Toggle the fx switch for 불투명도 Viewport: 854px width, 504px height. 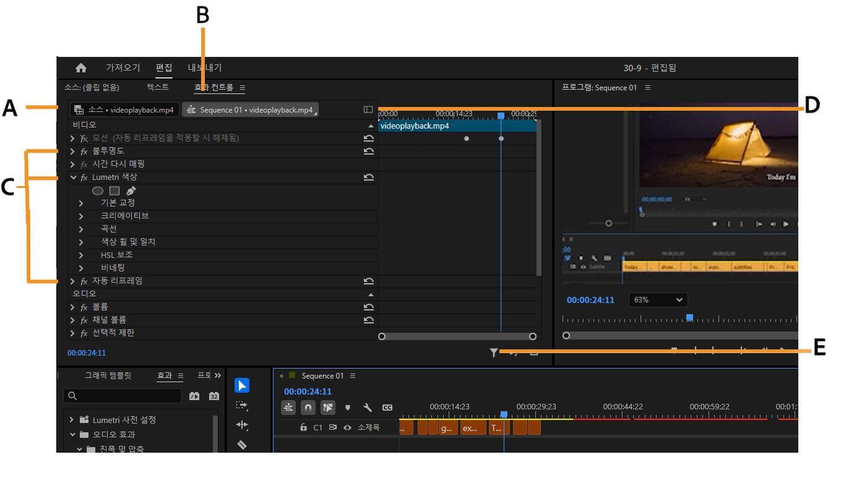coord(85,152)
